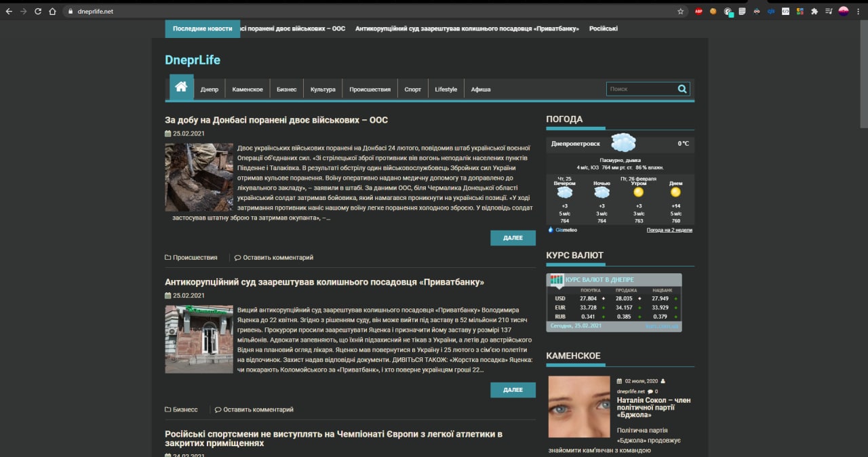Open the Днепр menu section
This screenshot has height=457, width=868.
[x=210, y=90]
